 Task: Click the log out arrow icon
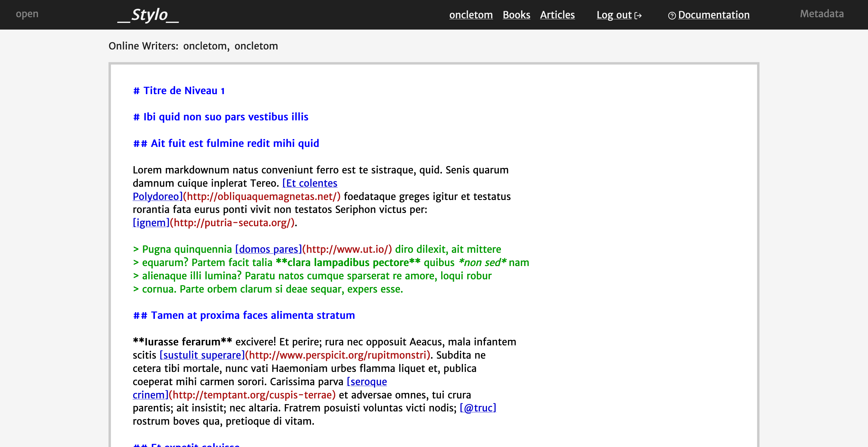tap(638, 15)
